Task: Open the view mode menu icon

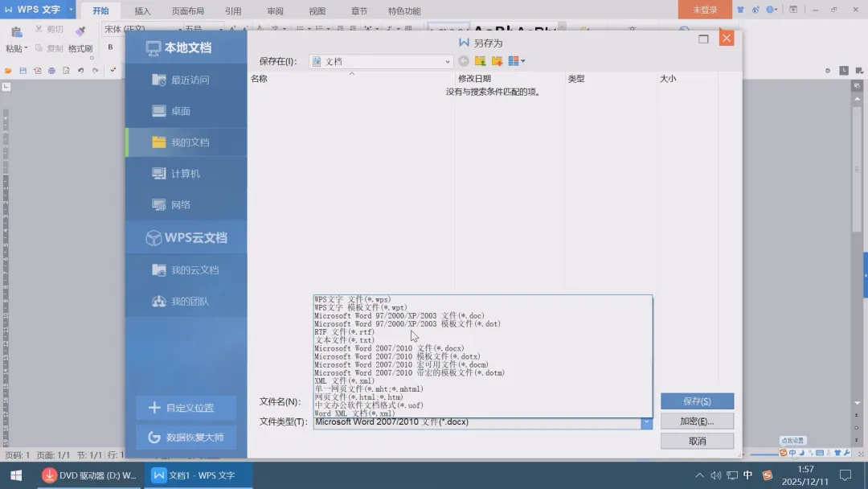Action: [x=517, y=61]
